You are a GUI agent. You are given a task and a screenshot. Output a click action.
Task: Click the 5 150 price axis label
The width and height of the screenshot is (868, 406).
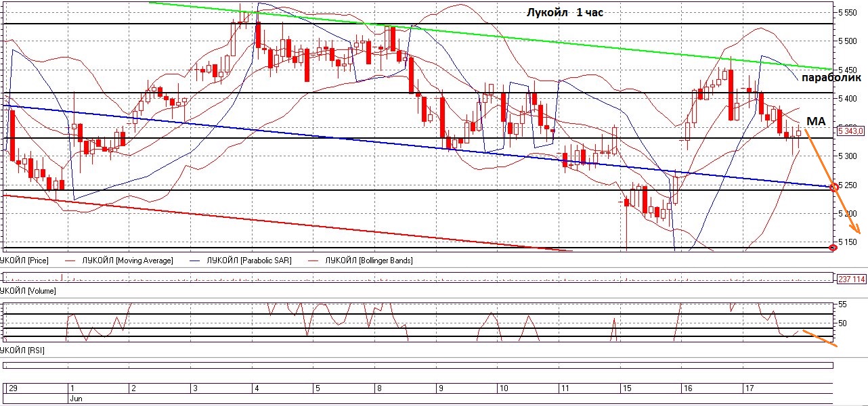tap(849, 242)
